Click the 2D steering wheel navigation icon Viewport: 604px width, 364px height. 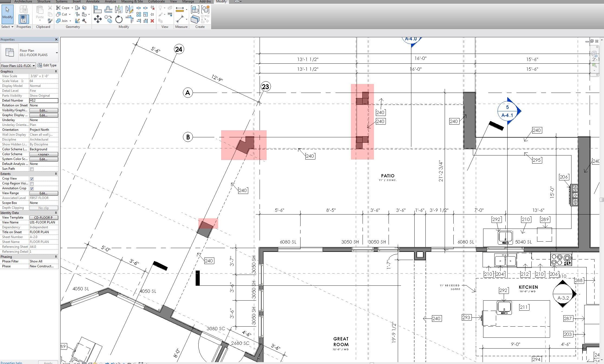point(594,53)
